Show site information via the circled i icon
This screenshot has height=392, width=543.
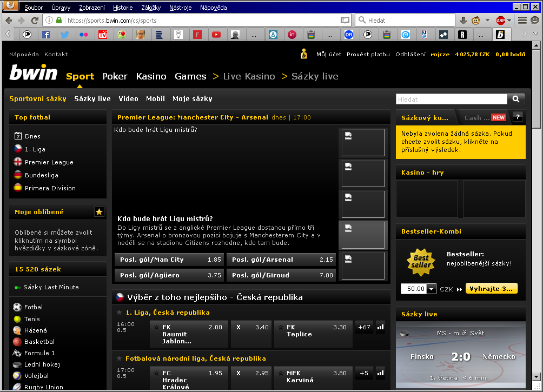49,20
